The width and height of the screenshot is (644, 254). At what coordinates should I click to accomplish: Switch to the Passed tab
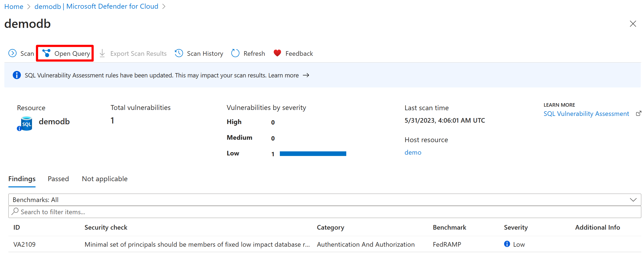tap(58, 179)
